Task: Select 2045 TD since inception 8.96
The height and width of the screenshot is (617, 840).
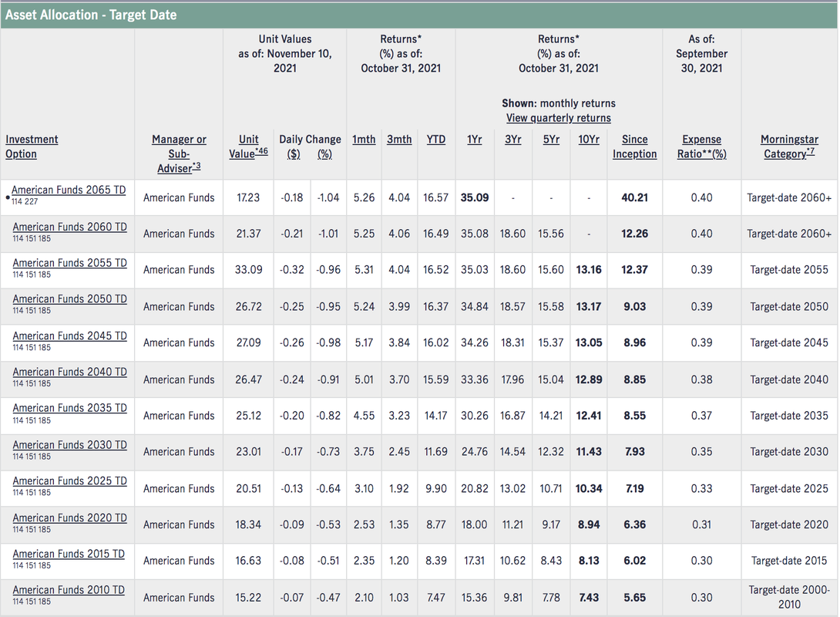Action: tap(635, 342)
